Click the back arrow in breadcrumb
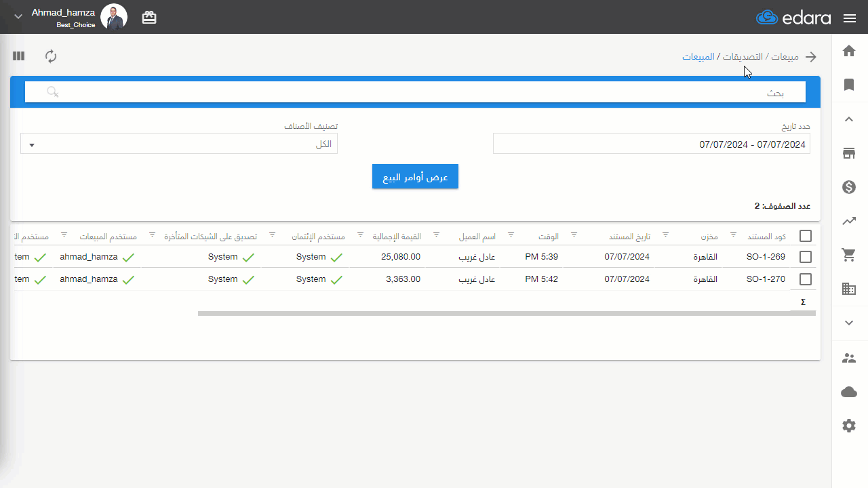 click(810, 57)
